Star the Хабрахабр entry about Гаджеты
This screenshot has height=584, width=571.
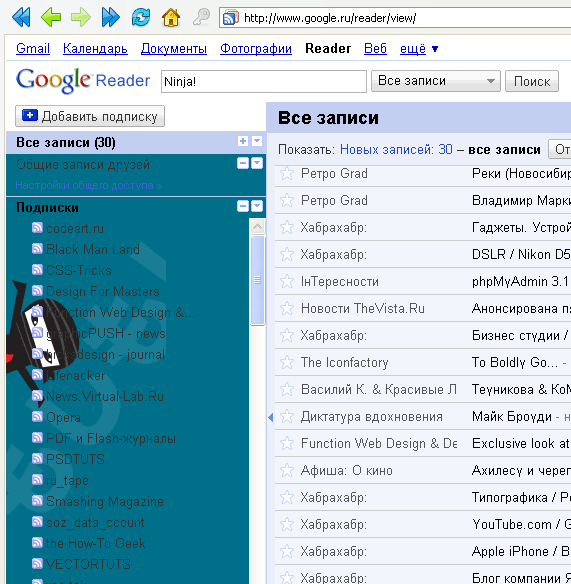pyautogui.click(x=287, y=227)
